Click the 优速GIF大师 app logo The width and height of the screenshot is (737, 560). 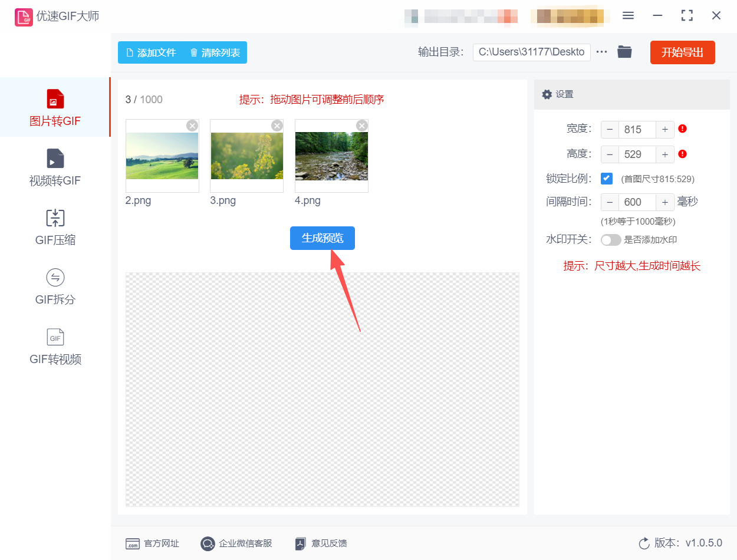coord(24,17)
